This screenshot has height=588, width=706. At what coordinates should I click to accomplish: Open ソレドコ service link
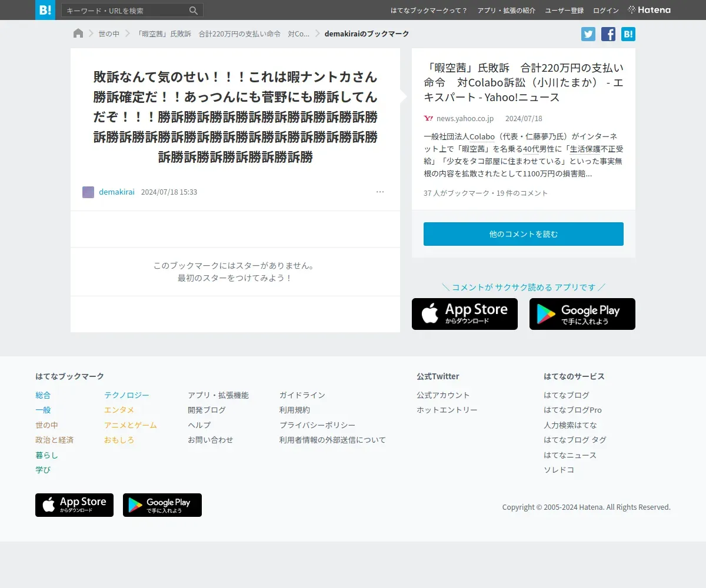[559, 470]
